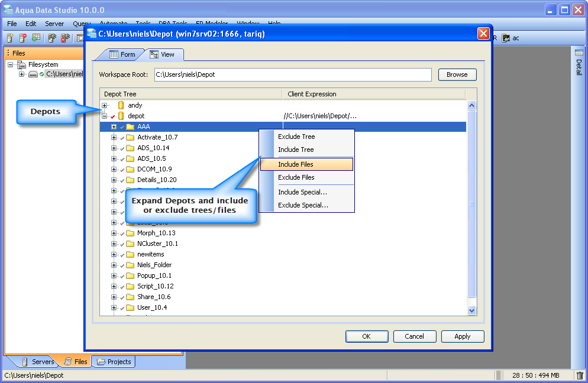Viewport: 588px width, 383px height.
Task: Click the Apply button
Action: [x=463, y=336]
